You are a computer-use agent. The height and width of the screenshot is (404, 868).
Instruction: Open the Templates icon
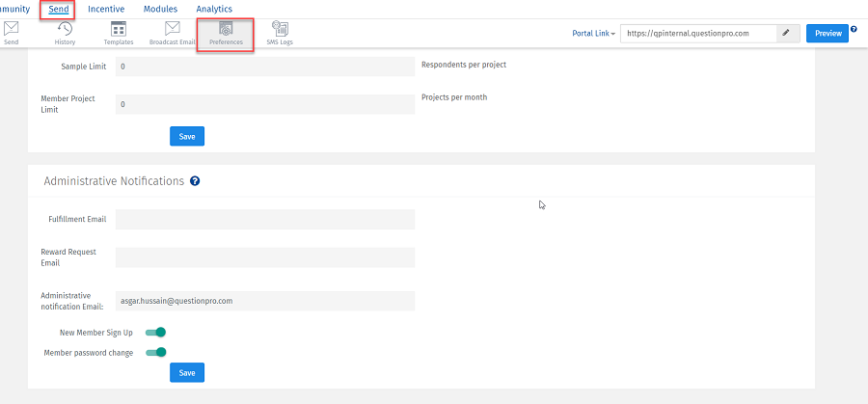pyautogui.click(x=119, y=30)
